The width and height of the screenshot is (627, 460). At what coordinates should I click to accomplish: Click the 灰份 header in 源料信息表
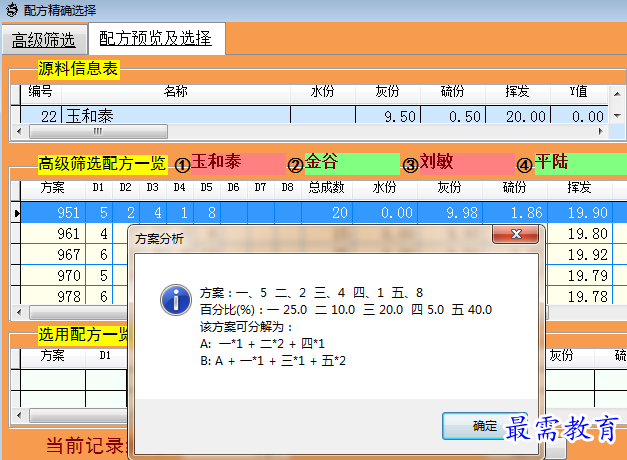click(387, 92)
